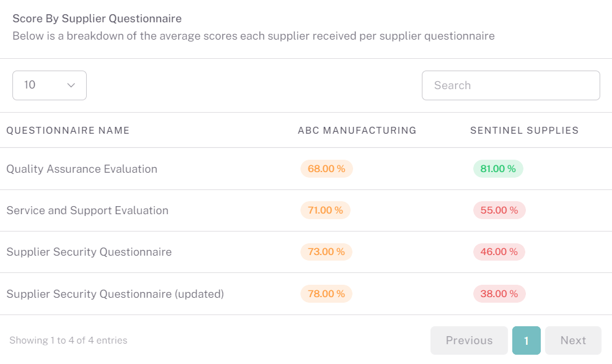The image size is (612, 364).
Task: Focus the Search input field
Action: (510, 85)
